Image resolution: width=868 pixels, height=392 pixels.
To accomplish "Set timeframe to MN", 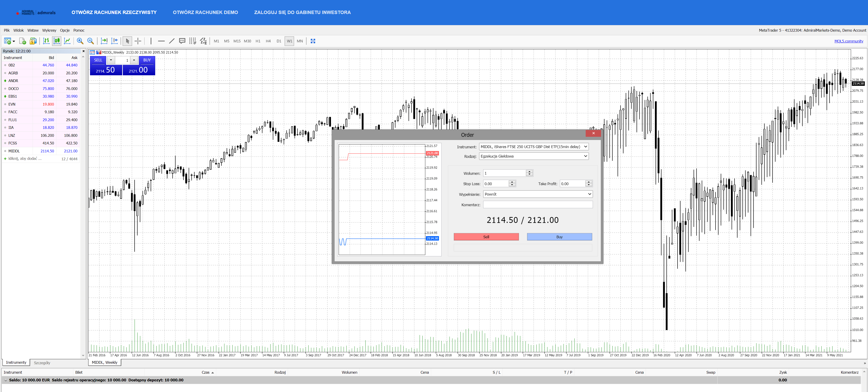I will pos(300,41).
